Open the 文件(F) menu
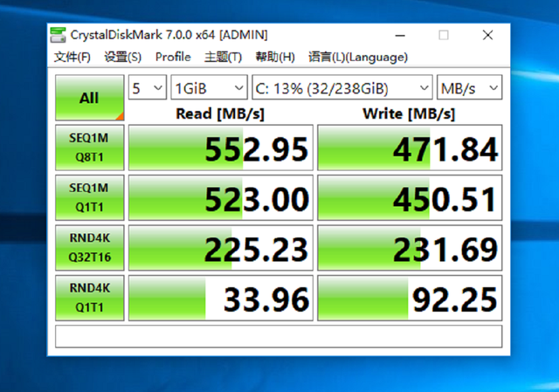This screenshot has width=559, height=392. [x=72, y=57]
